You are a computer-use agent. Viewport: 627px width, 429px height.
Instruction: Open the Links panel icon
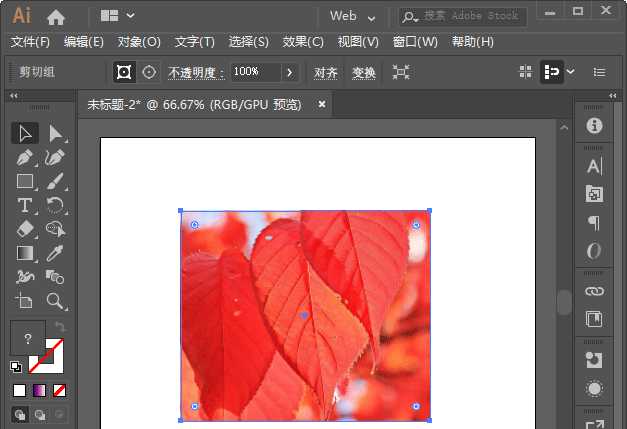point(594,290)
